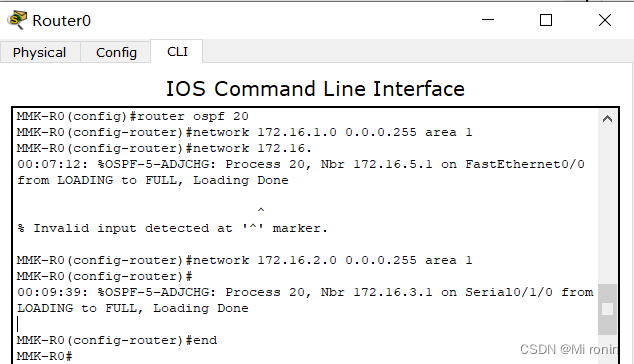The image size is (634, 364).
Task: Click the OSPF message mentioning FastEthernet0/0
Action: click(301, 172)
